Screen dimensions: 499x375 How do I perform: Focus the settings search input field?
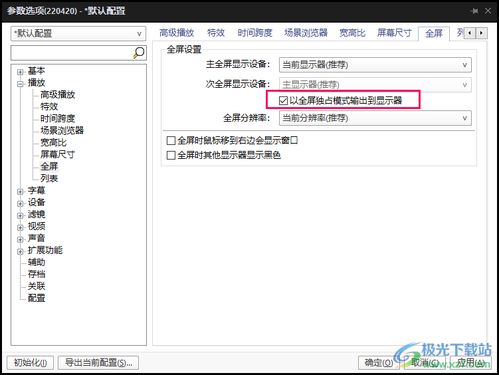click(72, 53)
